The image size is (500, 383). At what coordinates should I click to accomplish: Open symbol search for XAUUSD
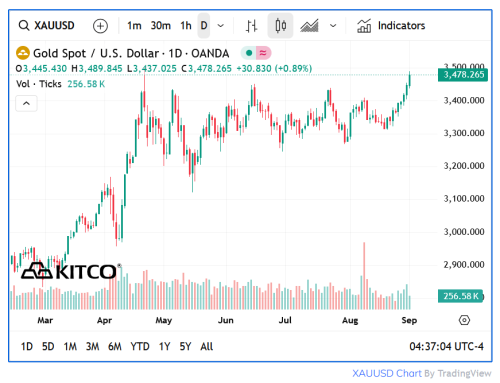pos(47,26)
